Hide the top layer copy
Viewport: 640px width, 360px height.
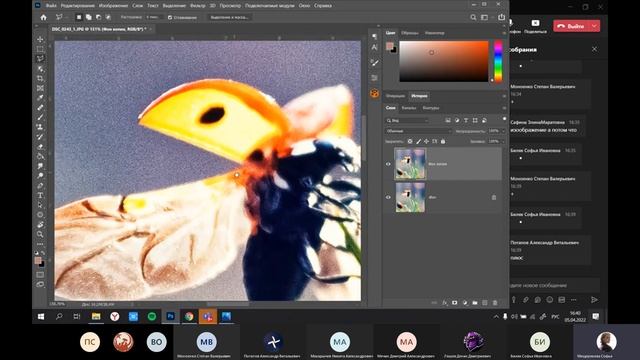click(388, 164)
